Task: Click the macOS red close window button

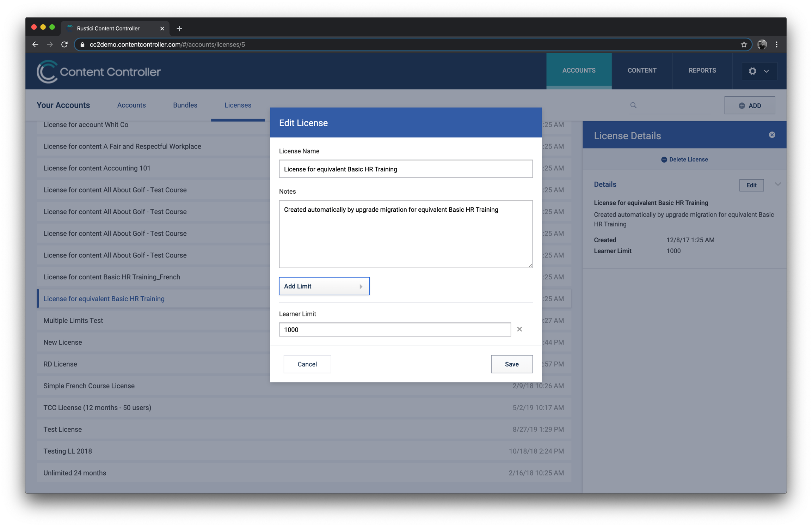Action: click(x=34, y=27)
